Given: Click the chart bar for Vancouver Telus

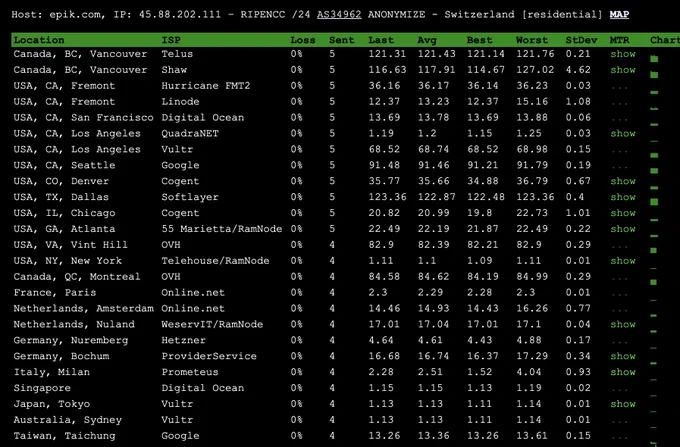Looking at the screenshot, I should (654, 59).
